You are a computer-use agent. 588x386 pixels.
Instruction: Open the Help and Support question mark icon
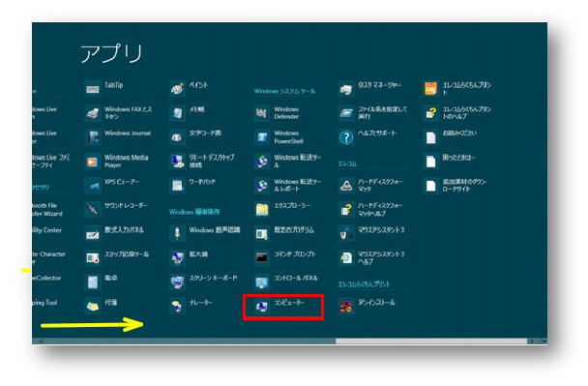click(x=346, y=137)
